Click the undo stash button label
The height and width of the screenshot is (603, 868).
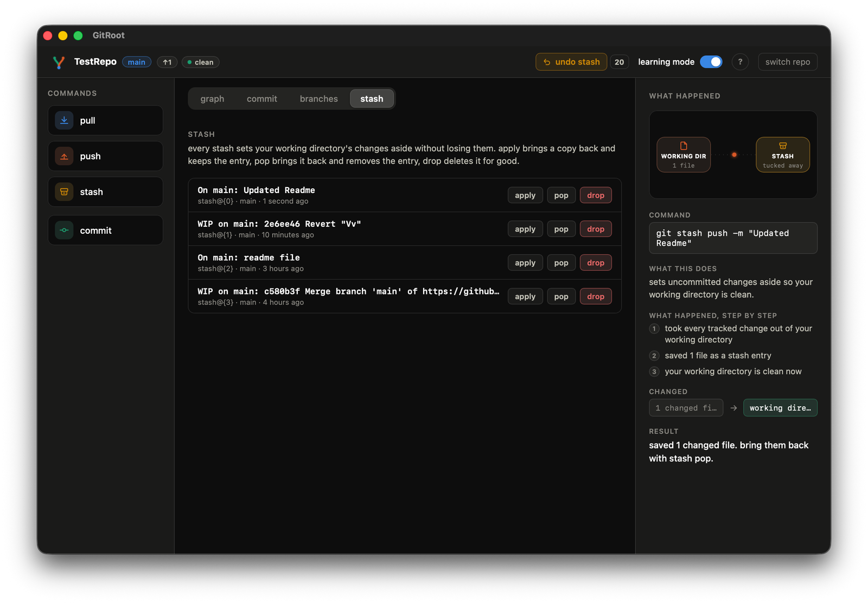tap(577, 62)
